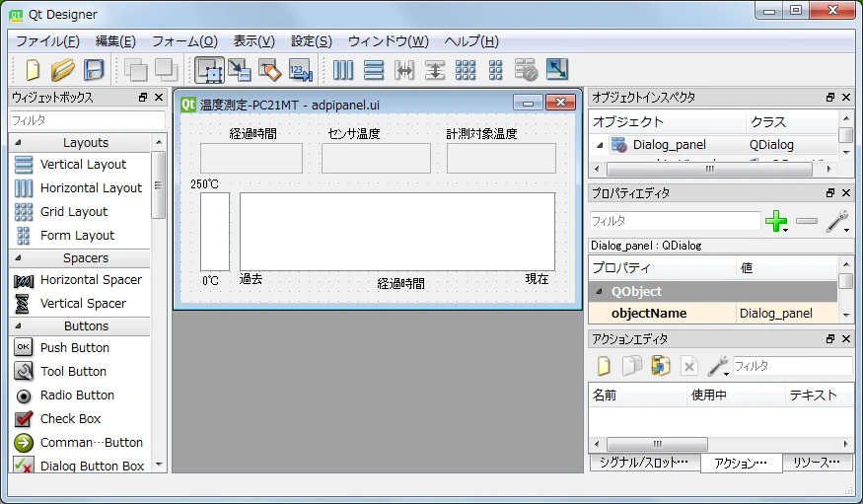The height and width of the screenshot is (504, 863).
Task: Lay out horizontally in splitter
Action: pyautogui.click(x=404, y=70)
